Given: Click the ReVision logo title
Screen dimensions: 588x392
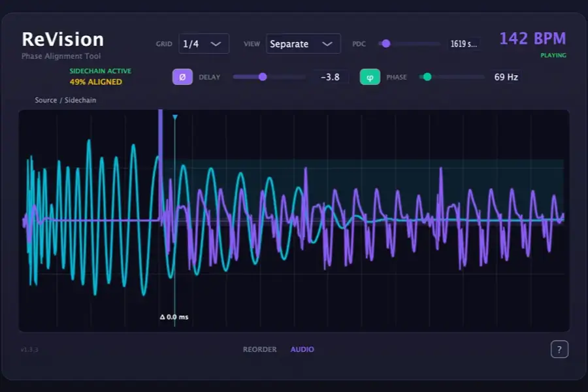Looking at the screenshot, I should click(x=63, y=39).
